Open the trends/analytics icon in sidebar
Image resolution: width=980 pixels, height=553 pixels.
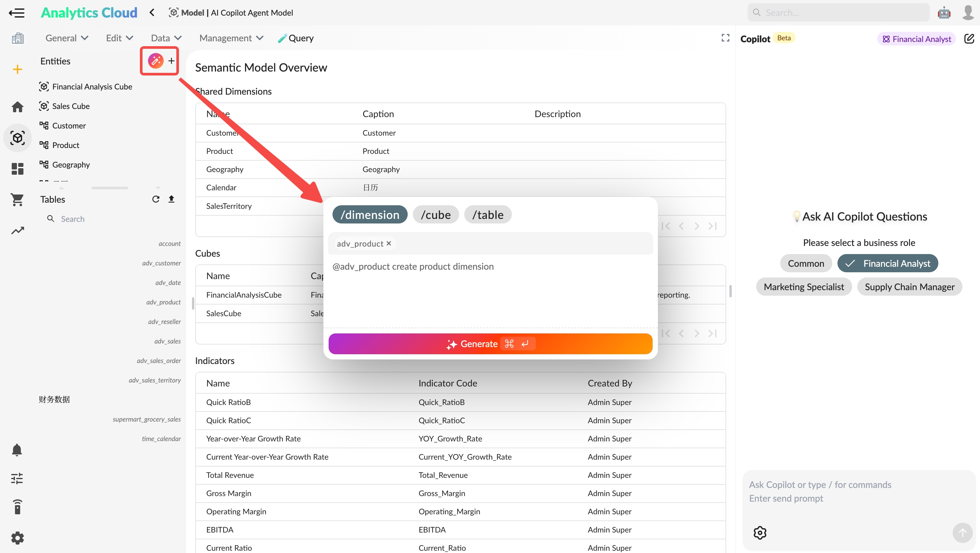18,231
